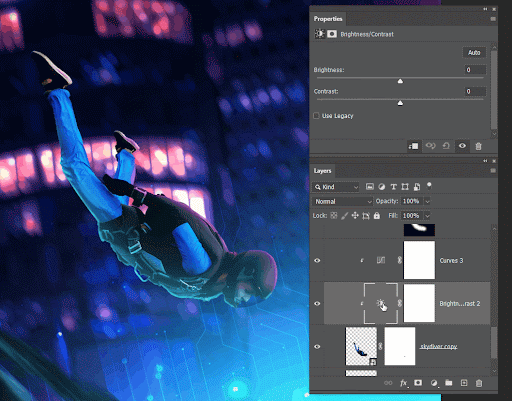The height and width of the screenshot is (401, 512).
Task: Select the Properties tab
Action: coord(328,19)
